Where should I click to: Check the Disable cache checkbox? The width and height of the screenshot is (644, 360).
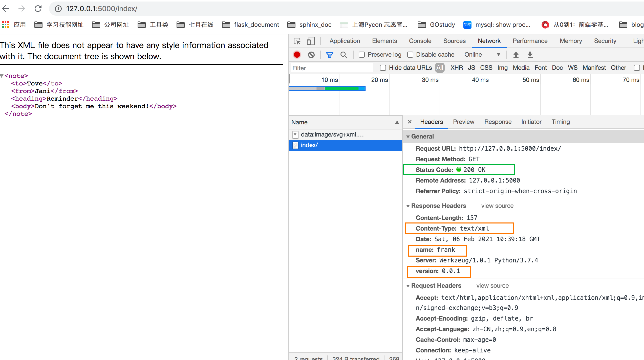(410, 55)
